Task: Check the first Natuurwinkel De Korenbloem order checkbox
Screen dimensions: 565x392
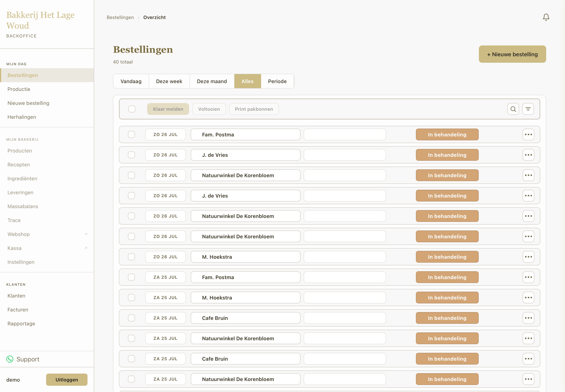Action: pos(131,175)
